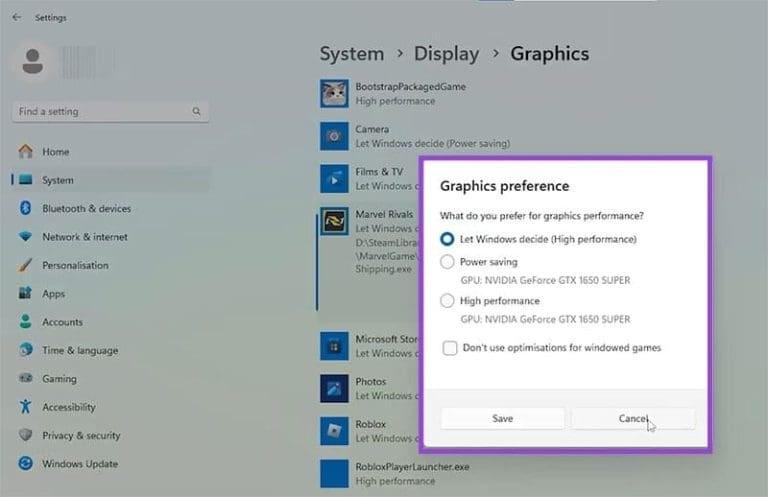Select the High performance radio option
This screenshot has width=768, height=497.
tap(448, 301)
